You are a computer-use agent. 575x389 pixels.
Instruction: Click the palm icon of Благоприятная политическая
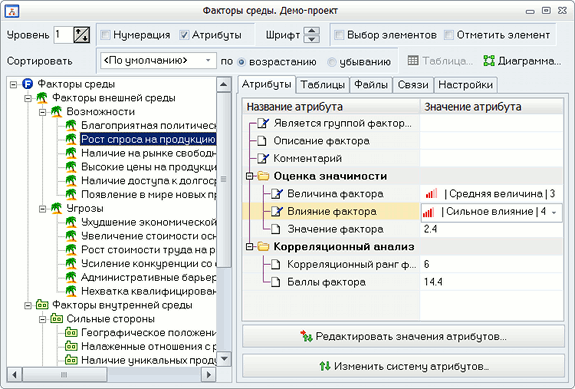(71, 125)
